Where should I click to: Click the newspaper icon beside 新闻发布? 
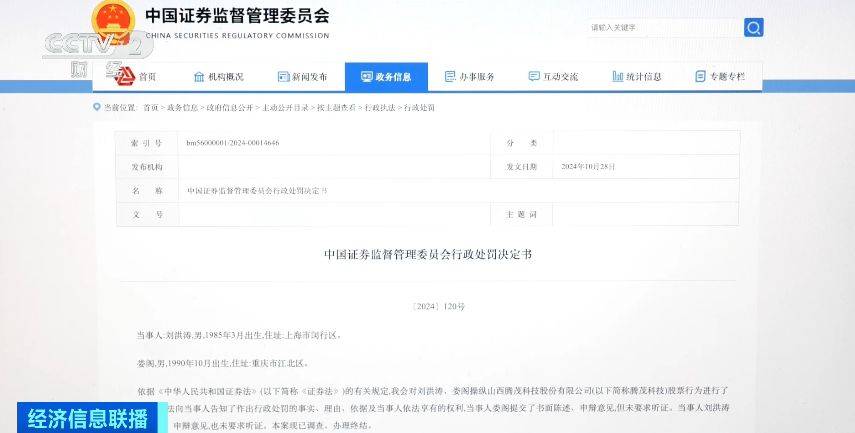point(284,77)
